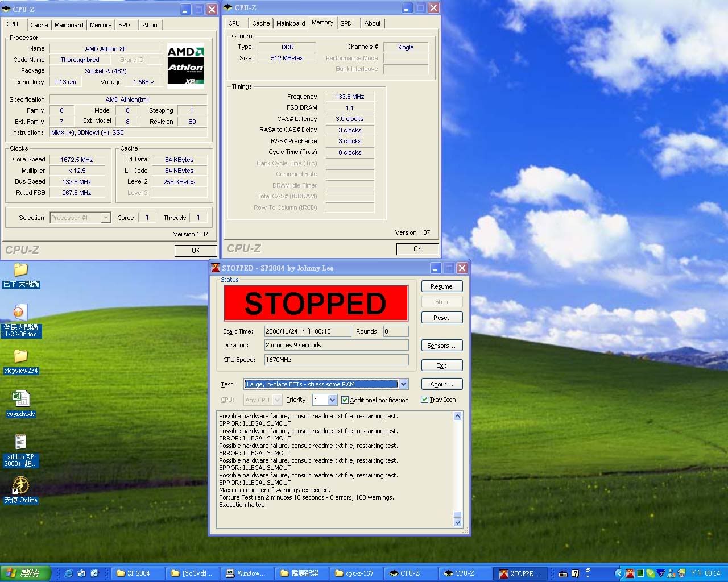Click the CPU Speed field showing 1670MHz
Image resolution: width=728 pixels, height=582 pixels.
[336, 360]
